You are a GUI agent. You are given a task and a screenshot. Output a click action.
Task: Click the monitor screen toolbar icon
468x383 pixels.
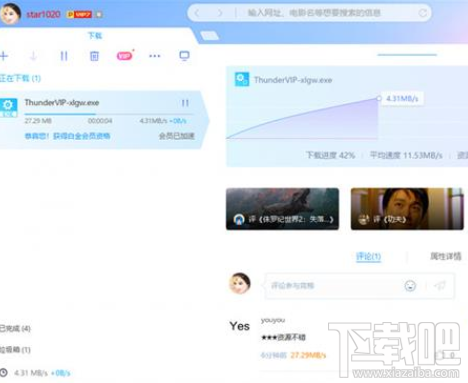click(184, 56)
